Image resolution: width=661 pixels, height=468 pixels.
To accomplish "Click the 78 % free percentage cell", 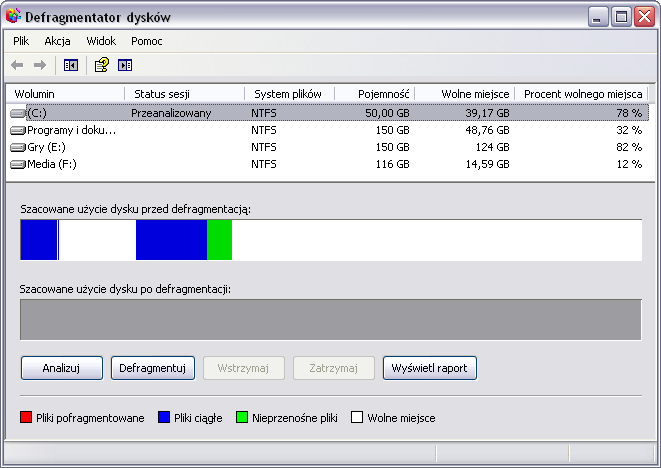I will [x=629, y=113].
